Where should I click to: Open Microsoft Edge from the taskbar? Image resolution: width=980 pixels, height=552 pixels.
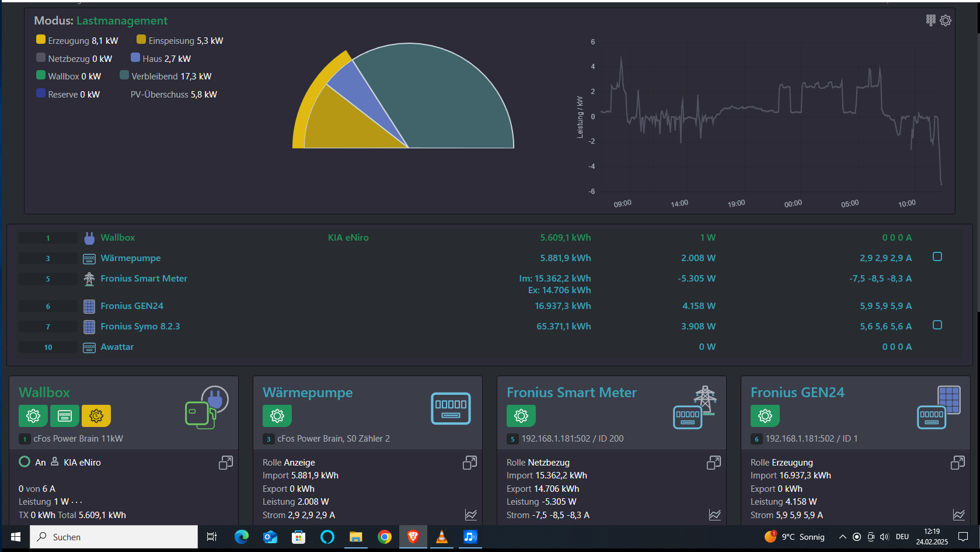241,537
